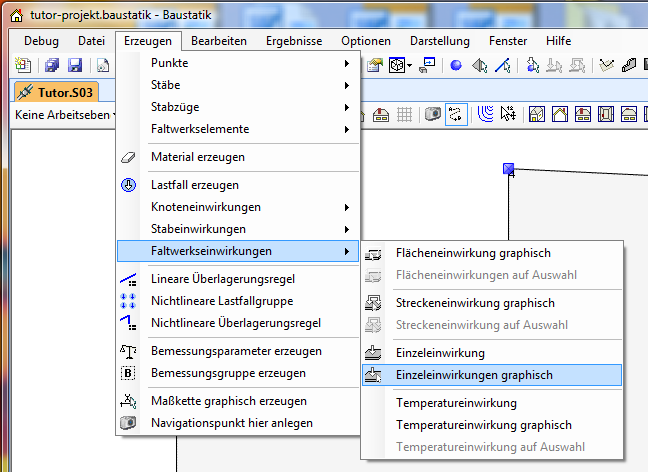The height and width of the screenshot is (472, 648).
Task: Open the Ergebnisse menu
Action: coord(294,41)
